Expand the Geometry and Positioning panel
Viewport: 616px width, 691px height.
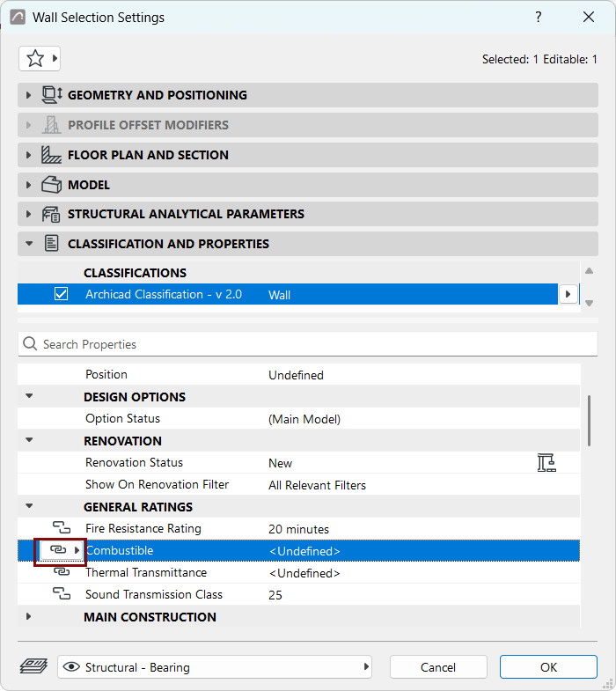click(x=29, y=95)
